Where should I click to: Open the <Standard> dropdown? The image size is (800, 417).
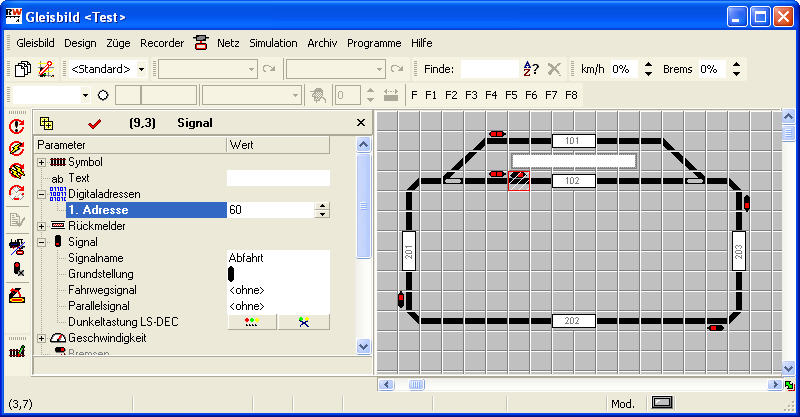click(x=141, y=69)
